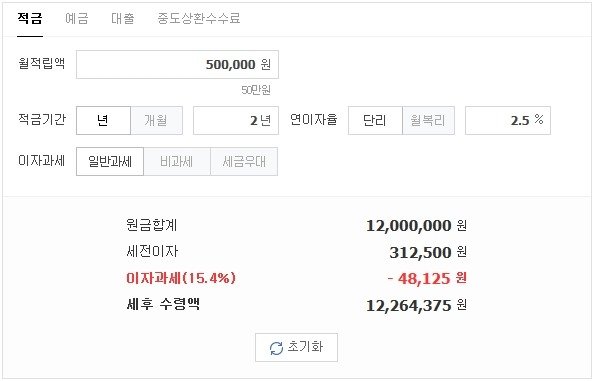Click the 세전이자 value 312,500 원
The image size is (594, 381).
click(428, 252)
